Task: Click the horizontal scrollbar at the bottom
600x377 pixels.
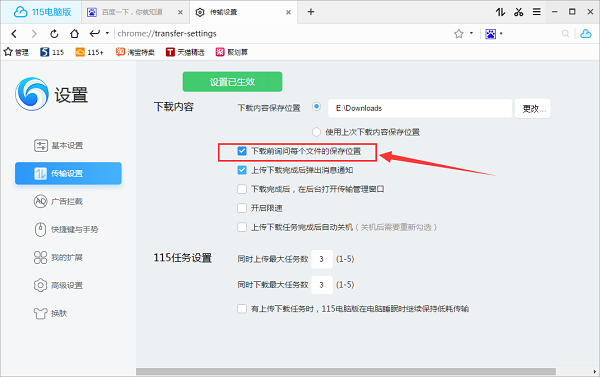Action: (x=346, y=372)
